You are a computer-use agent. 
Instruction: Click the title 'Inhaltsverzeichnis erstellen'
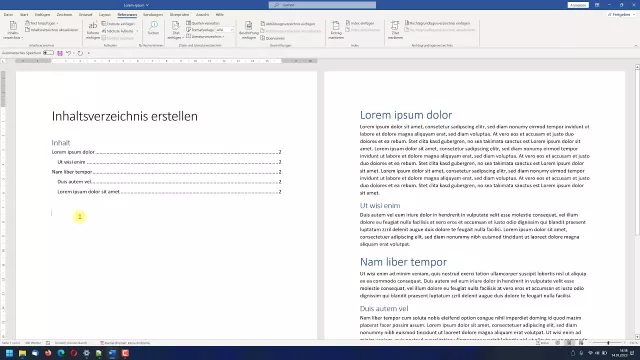(x=125, y=116)
